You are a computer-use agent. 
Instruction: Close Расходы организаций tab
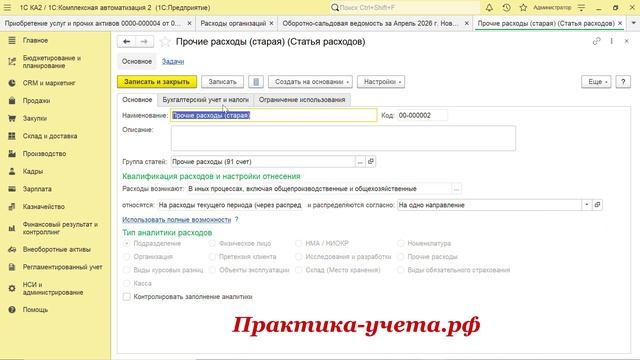(x=271, y=23)
